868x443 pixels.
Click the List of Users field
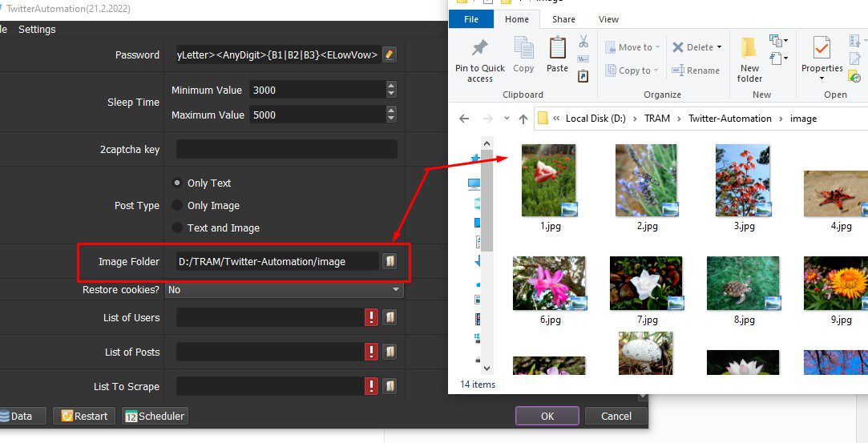270,317
